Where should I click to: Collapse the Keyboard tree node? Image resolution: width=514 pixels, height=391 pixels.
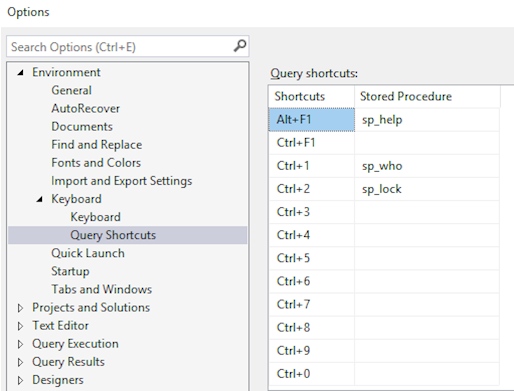[40, 199]
